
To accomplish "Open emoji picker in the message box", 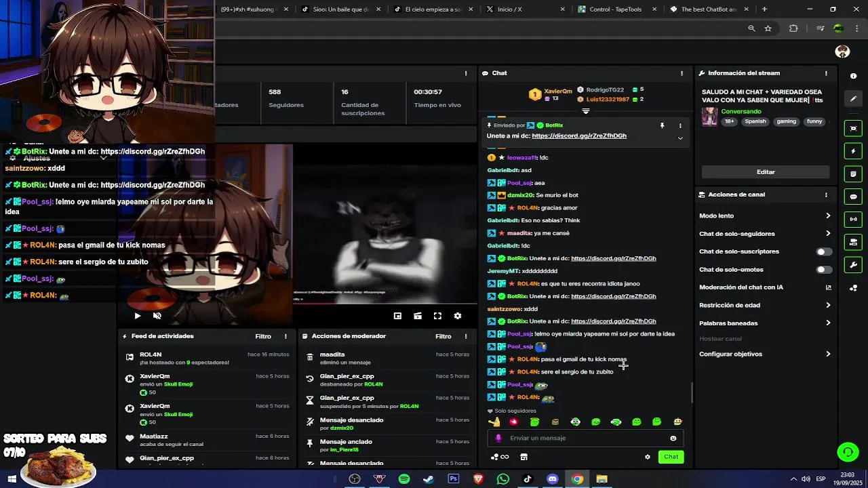I will click(x=673, y=438).
